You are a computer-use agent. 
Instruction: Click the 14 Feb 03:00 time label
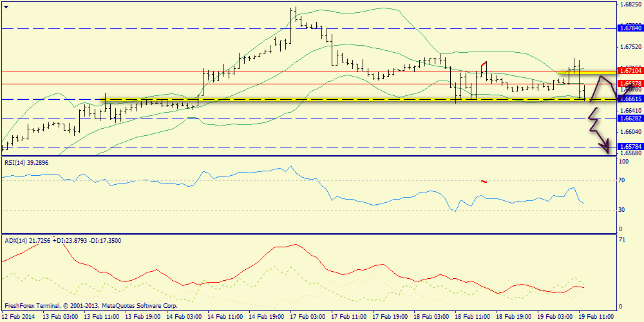click(x=183, y=317)
